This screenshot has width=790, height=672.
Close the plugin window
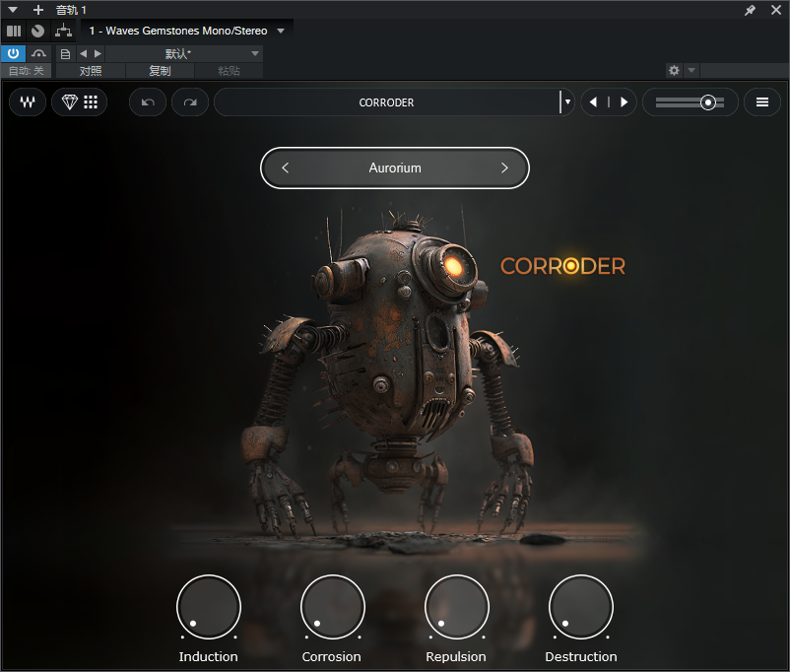(x=776, y=10)
